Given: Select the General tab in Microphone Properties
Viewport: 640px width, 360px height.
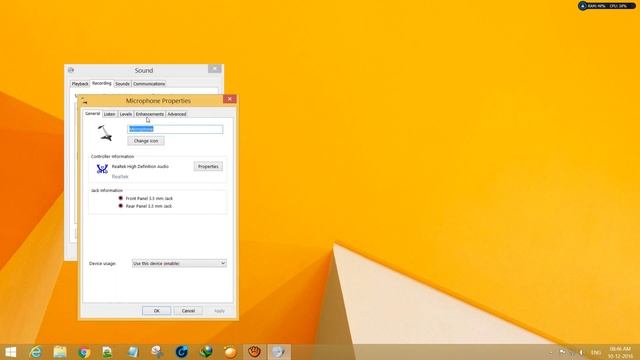Looking at the screenshot, I should pyautogui.click(x=92, y=113).
